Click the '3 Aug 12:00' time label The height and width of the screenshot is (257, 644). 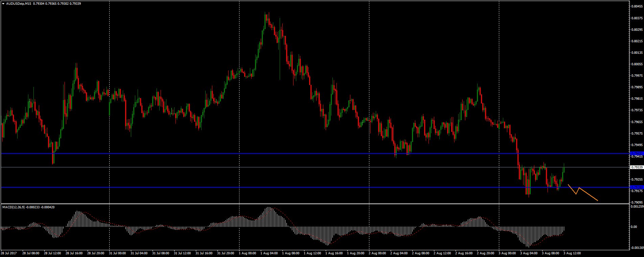[x=572, y=253]
